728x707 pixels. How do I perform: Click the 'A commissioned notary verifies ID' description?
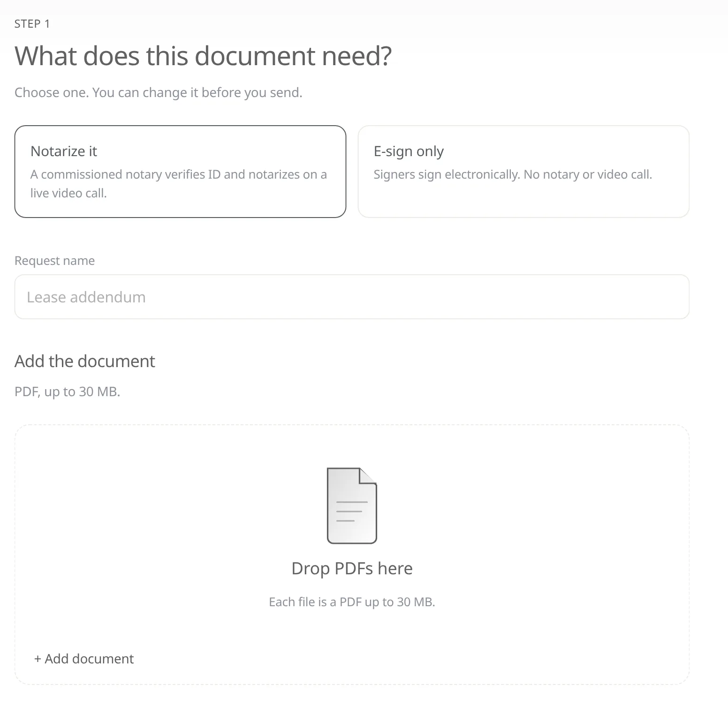179,184
